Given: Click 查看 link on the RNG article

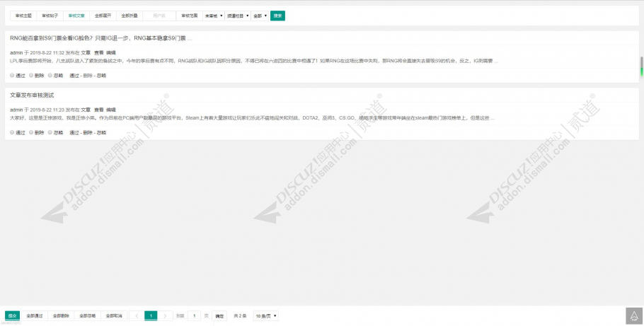Looking at the screenshot, I should pos(99,53).
